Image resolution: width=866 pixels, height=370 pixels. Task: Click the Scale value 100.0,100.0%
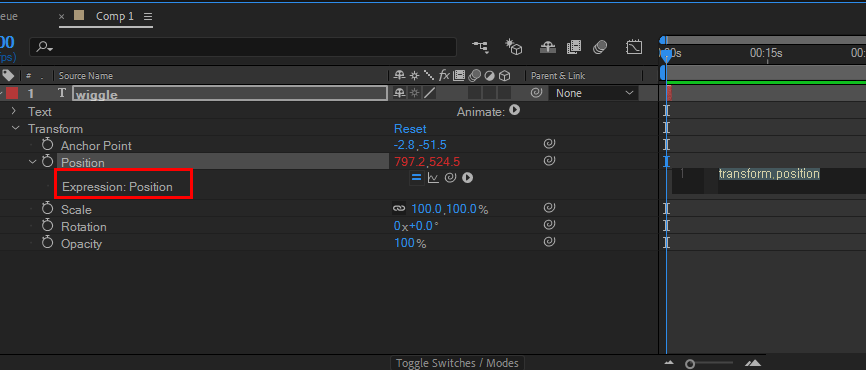450,209
